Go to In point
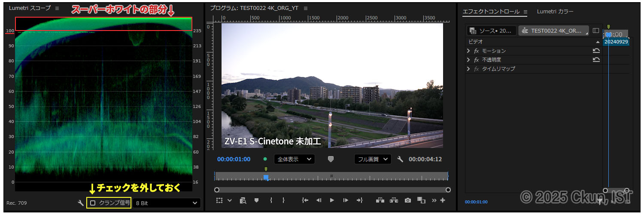644x215 pixels. 305,200
